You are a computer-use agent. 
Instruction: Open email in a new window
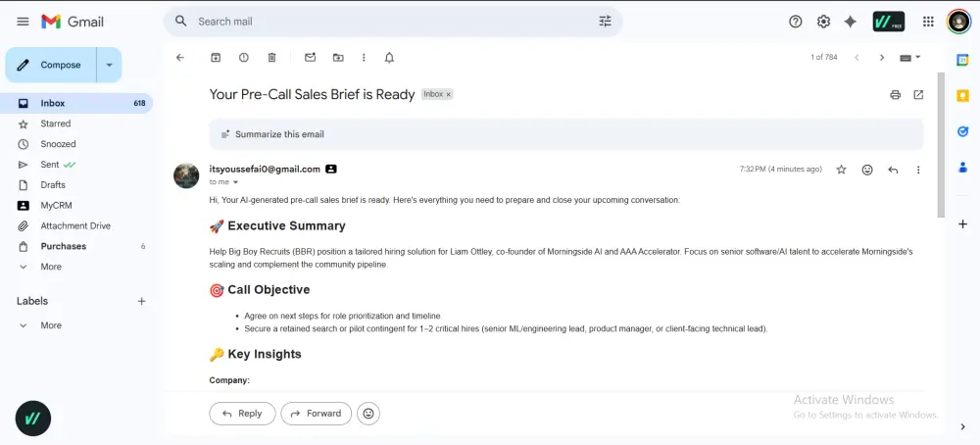point(918,94)
